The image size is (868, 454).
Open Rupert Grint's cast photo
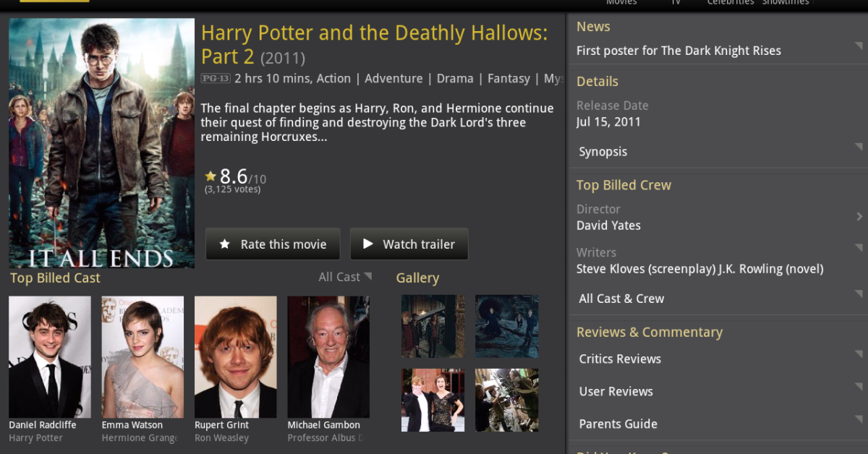coord(235,356)
